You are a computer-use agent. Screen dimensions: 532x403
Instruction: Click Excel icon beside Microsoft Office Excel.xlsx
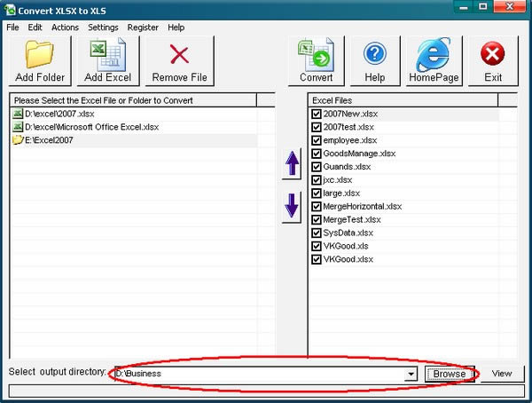point(18,127)
